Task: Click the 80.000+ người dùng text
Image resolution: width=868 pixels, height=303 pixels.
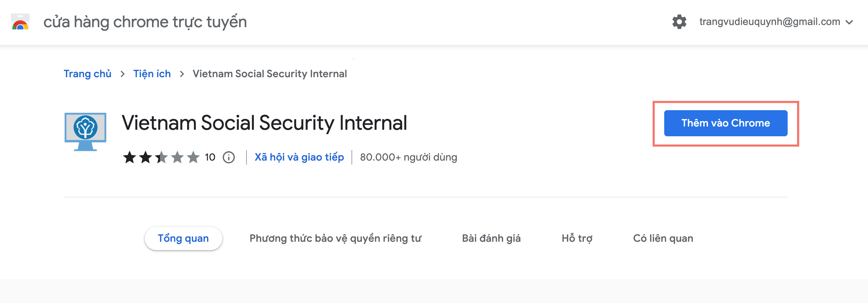Action: tap(409, 157)
